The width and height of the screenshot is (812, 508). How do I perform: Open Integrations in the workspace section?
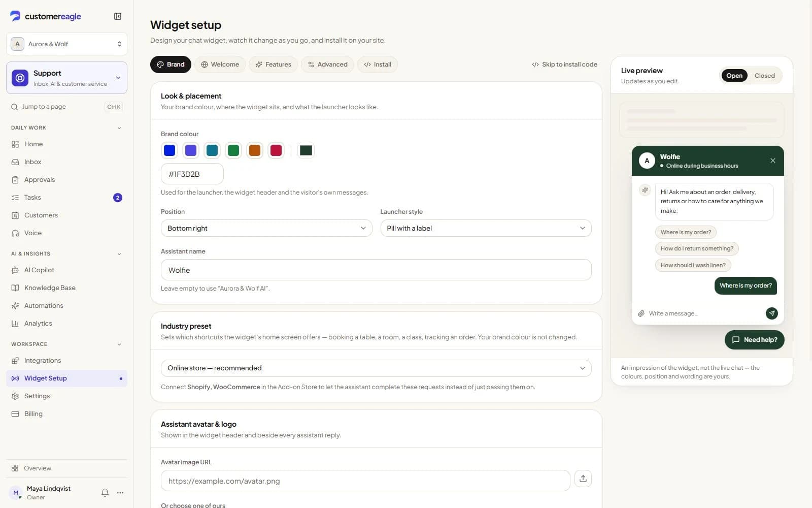point(66,361)
